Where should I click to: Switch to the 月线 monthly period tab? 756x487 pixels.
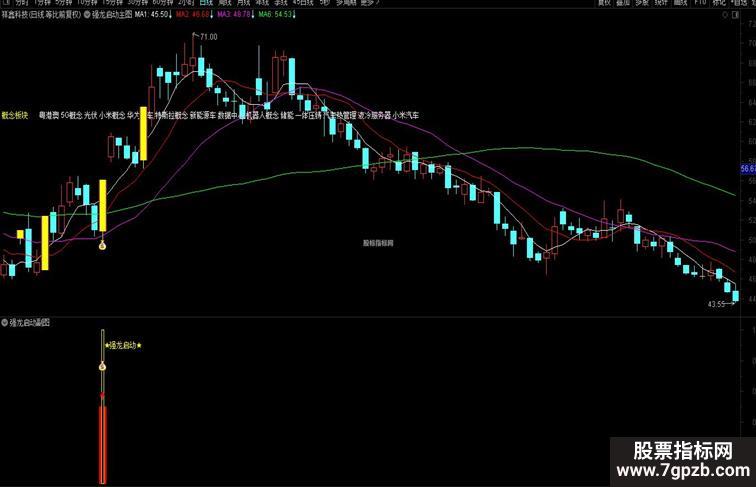click(243, 2)
